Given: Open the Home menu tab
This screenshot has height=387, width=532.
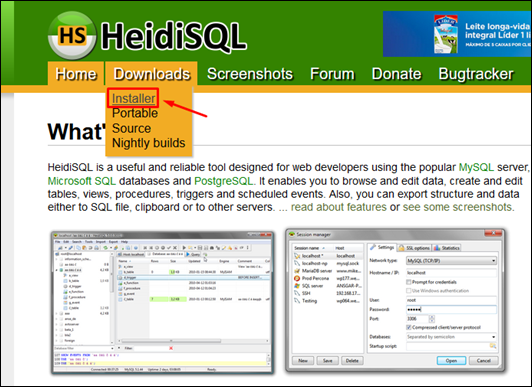Looking at the screenshot, I should coord(76,74).
